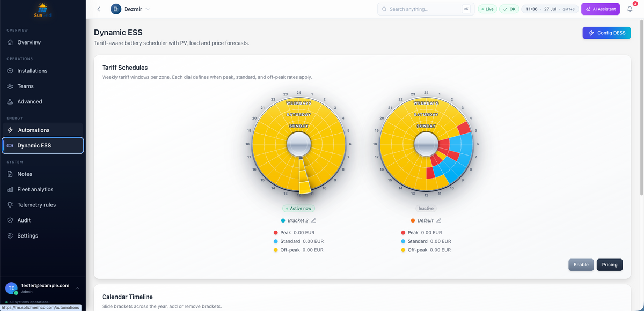Click the Active now status badge
This screenshot has height=311, width=644.
(298, 208)
